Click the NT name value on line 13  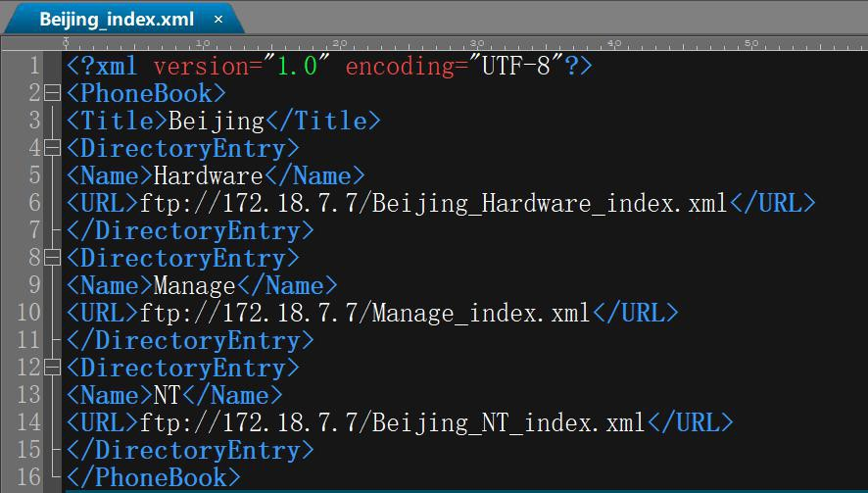click(168, 396)
